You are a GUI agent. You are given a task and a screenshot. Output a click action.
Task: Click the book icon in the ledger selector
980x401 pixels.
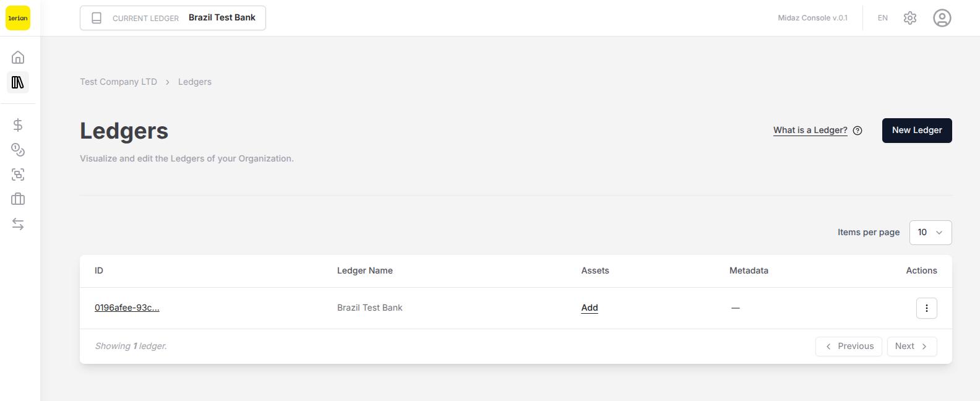(x=97, y=18)
